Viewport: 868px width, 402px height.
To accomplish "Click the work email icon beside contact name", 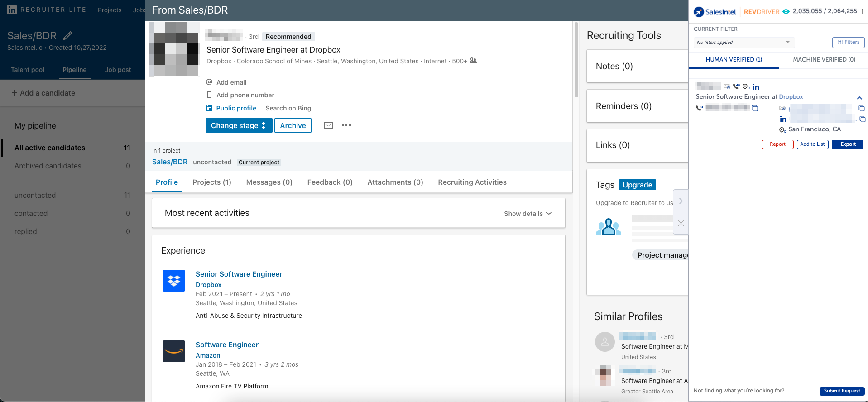I will tap(727, 86).
